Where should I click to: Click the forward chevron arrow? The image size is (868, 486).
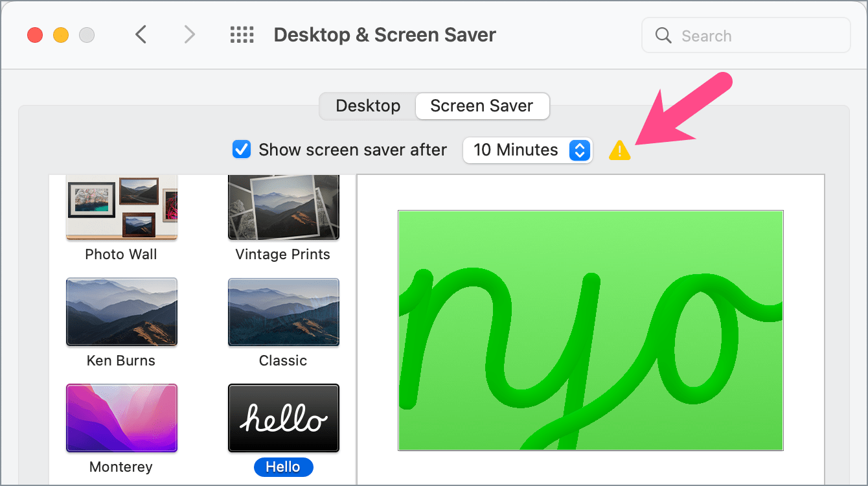189,34
